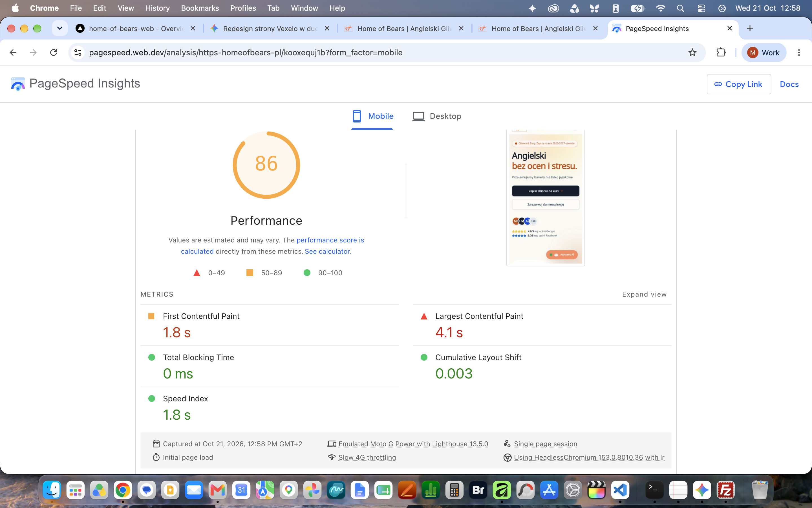
Task: Open the Chrome three-dot menu
Action: [x=799, y=52]
